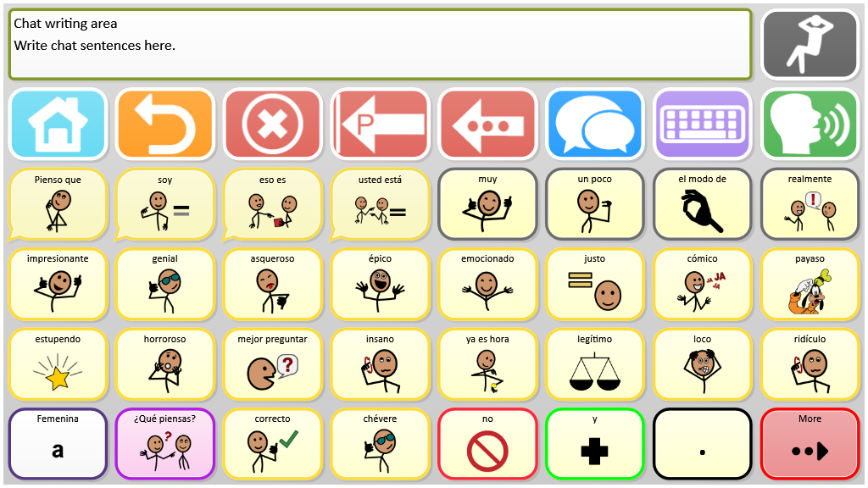Click the relaxing person icon at top right
The height and width of the screenshot is (488, 868).
coord(810,44)
